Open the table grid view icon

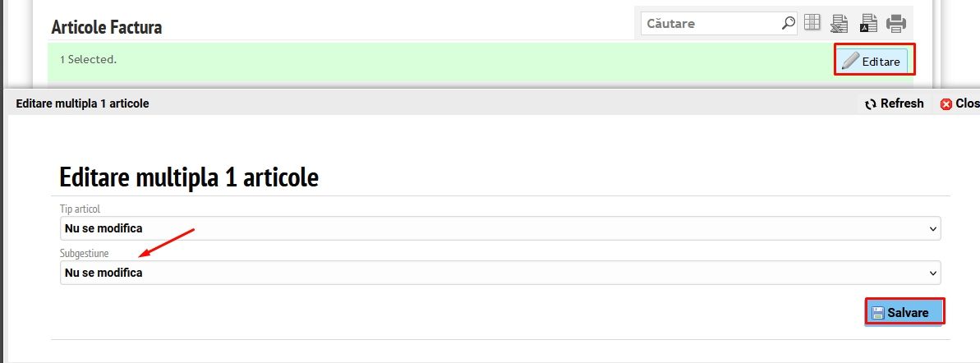tap(812, 23)
